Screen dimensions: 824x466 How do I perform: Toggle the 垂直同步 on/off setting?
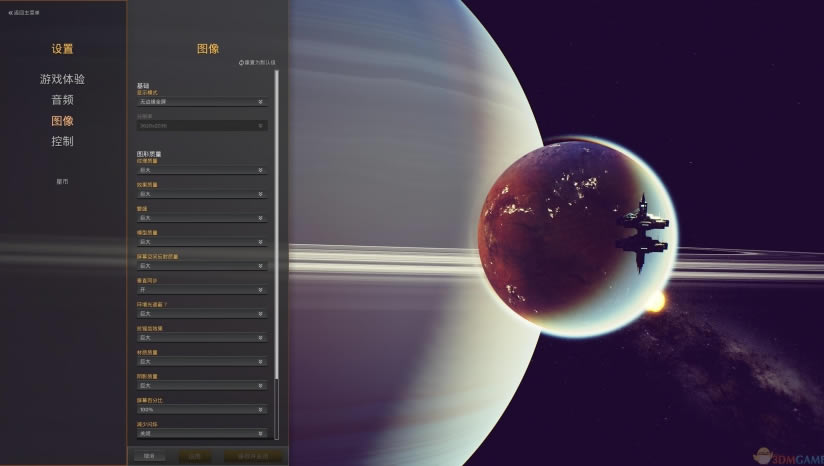[201, 290]
